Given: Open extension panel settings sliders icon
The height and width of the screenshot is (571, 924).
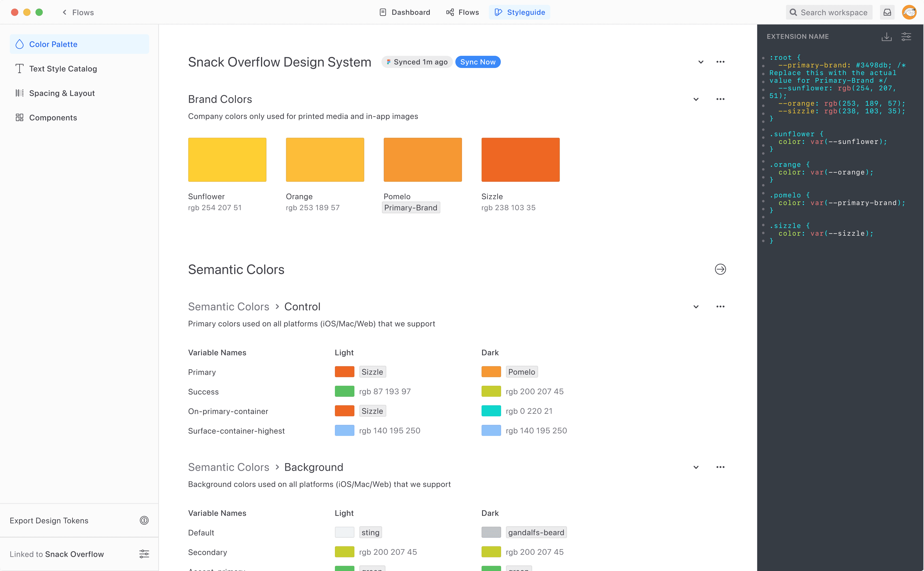Looking at the screenshot, I should point(906,37).
